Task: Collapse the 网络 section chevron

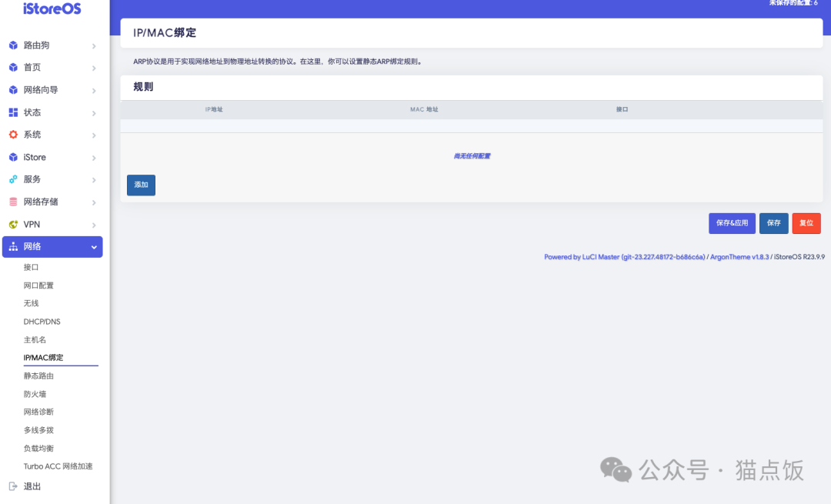Action: (x=95, y=246)
